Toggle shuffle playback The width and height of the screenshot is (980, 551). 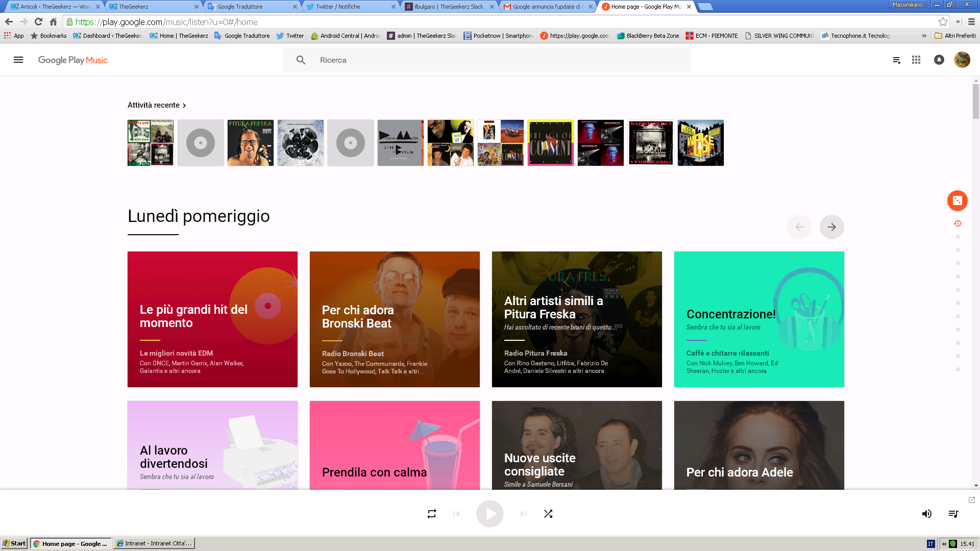548,514
